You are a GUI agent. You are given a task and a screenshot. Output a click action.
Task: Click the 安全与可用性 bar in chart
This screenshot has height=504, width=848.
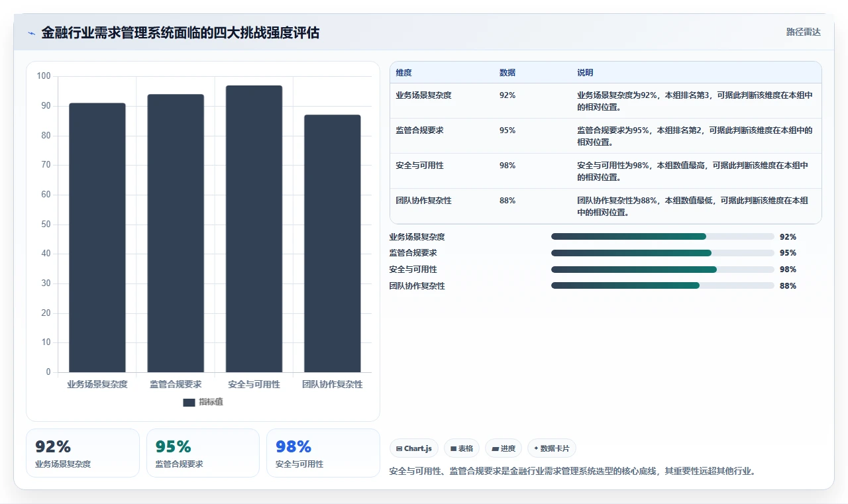[254, 228]
